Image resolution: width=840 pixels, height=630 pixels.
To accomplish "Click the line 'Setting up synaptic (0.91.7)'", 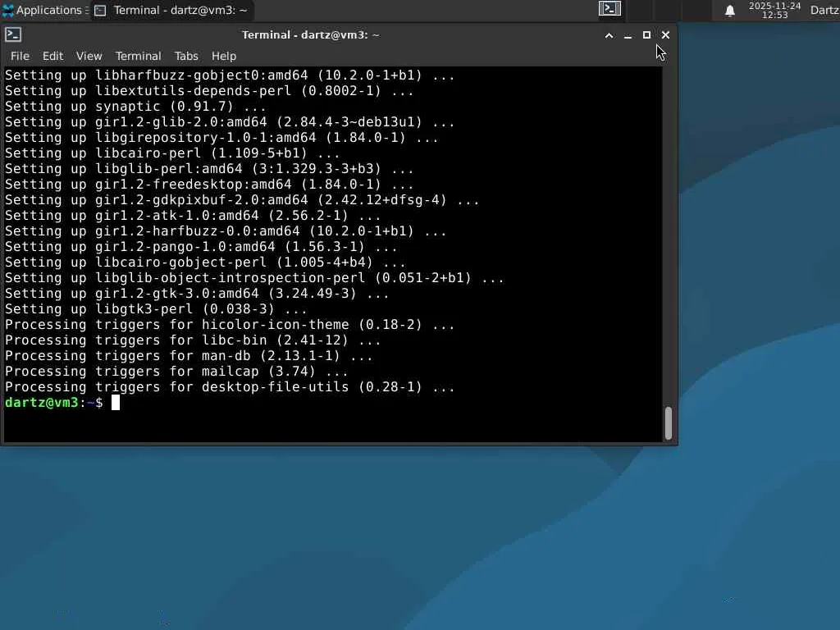I will [x=135, y=107].
